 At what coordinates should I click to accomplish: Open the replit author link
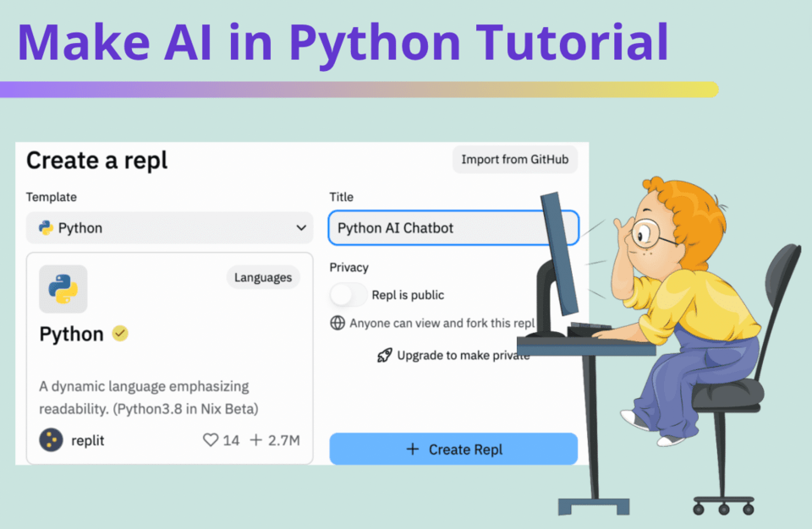pyautogui.click(x=87, y=440)
